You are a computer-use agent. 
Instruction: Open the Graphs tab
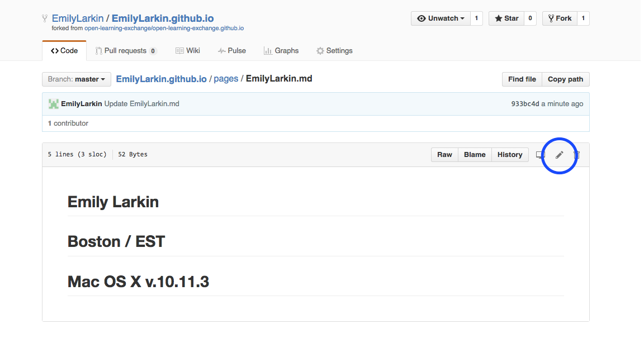point(281,51)
